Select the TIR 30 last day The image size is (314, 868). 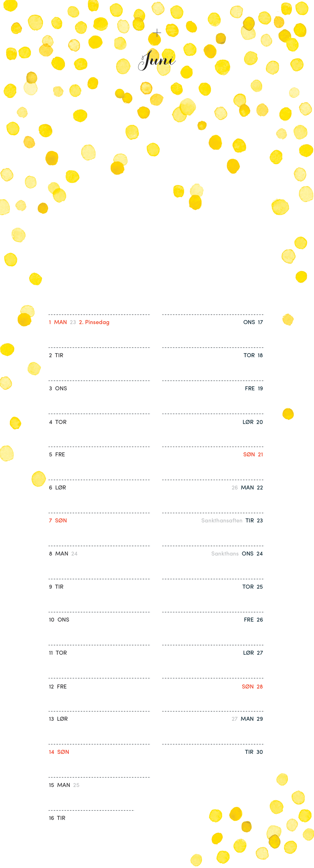[254, 752]
